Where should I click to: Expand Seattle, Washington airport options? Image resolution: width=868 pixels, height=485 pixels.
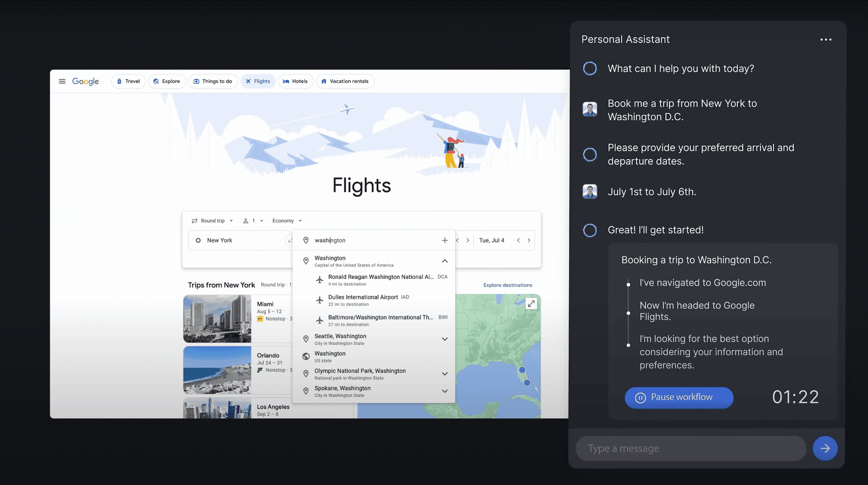pyautogui.click(x=445, y=339)
